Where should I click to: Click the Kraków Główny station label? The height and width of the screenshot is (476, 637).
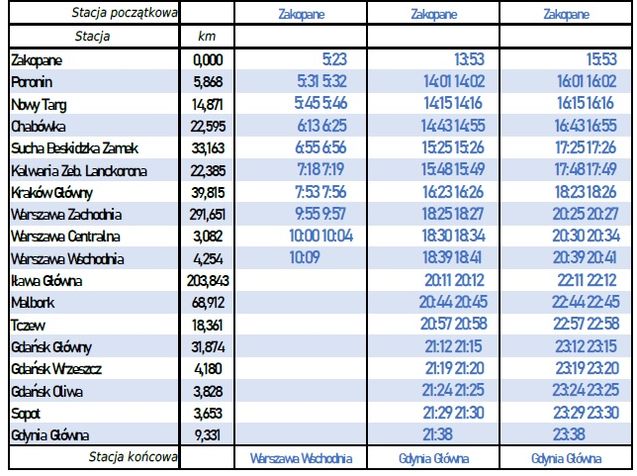coord(51,192)
